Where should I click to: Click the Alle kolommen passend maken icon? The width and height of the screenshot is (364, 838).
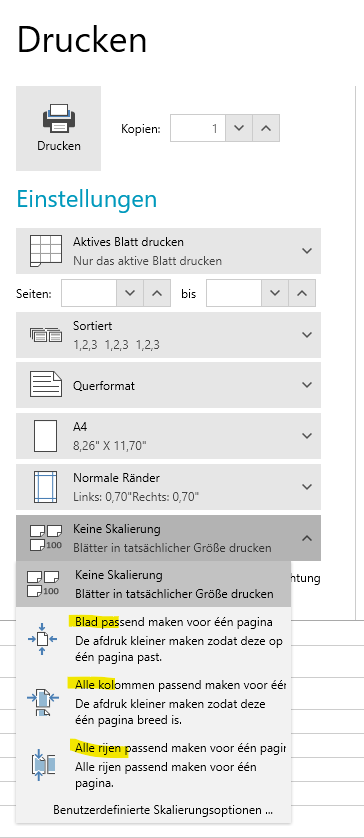(43, 700)
